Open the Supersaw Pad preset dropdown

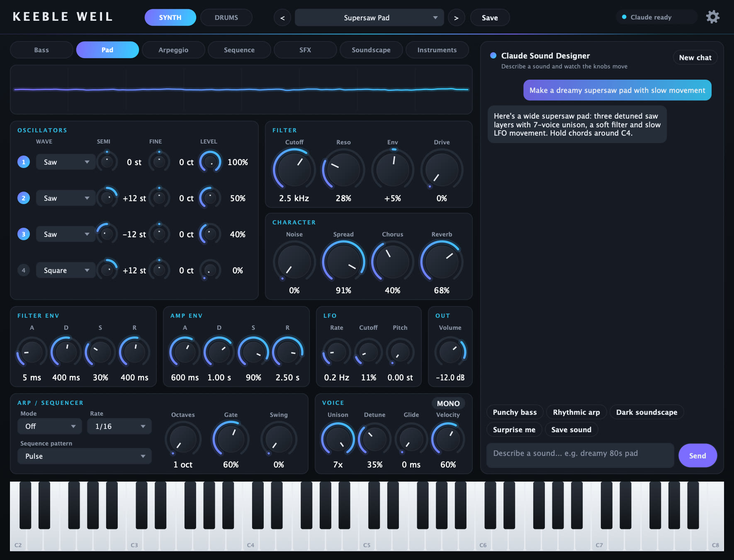point(369,18)
